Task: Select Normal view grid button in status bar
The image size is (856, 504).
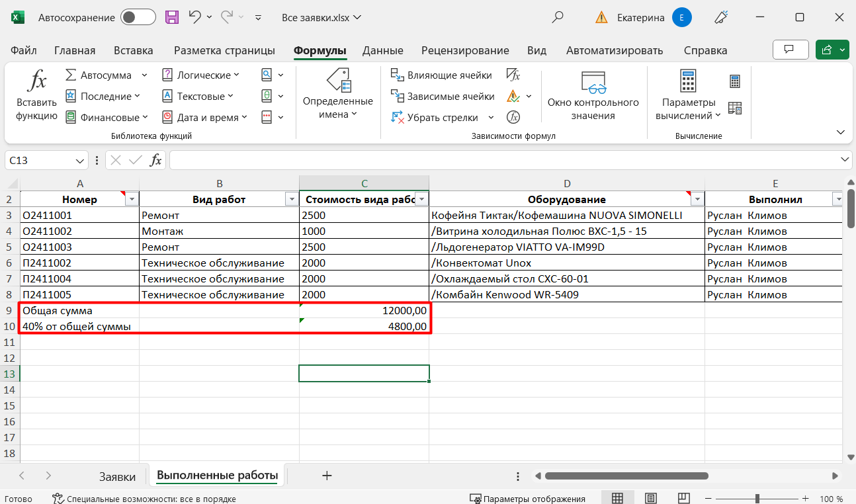Action: [x=617, y=498]
